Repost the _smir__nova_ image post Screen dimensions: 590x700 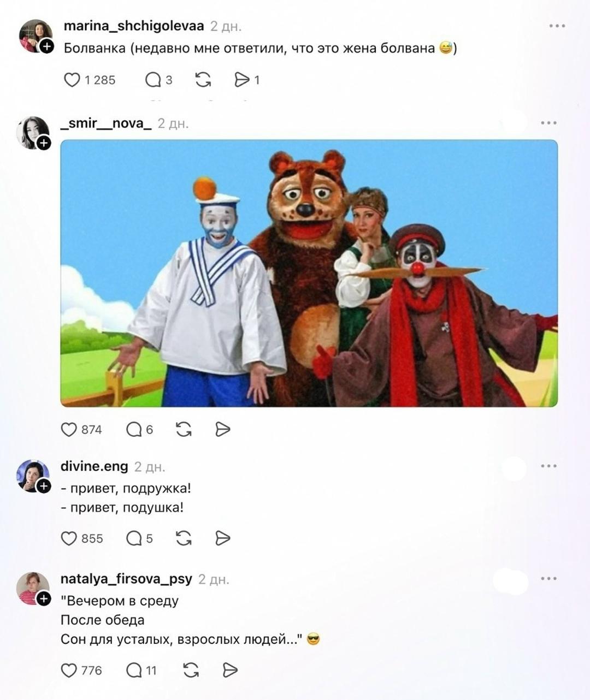184,430
